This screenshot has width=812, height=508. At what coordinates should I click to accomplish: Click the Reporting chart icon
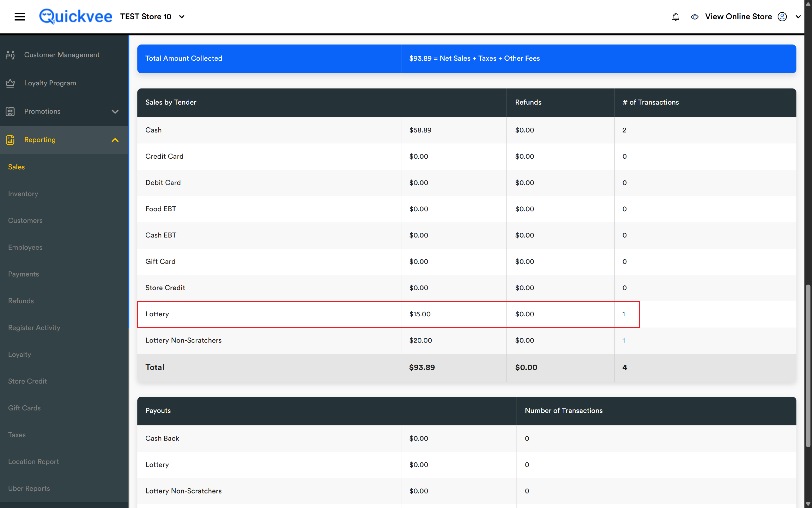click(10, 140)
